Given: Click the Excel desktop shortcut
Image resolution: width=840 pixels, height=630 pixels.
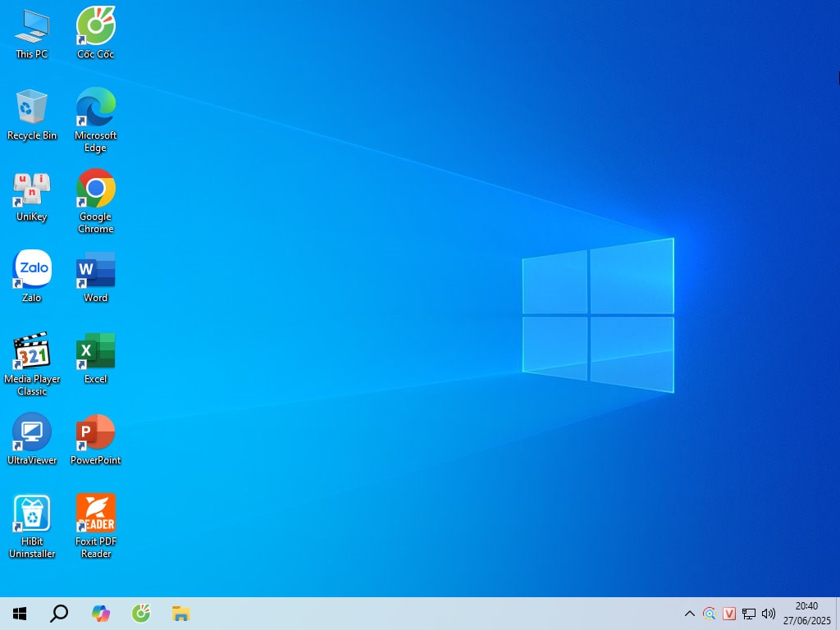Looking at the screenshot, I should click(x=96, y=352).
